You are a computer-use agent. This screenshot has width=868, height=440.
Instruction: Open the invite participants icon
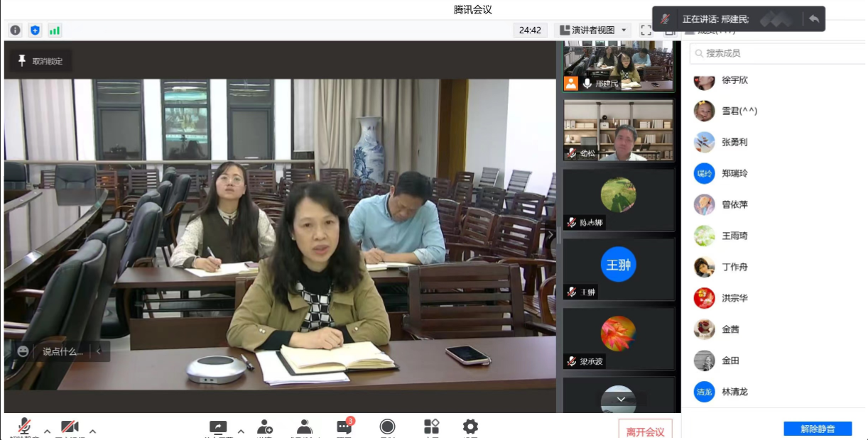click(x=265, y=427)
